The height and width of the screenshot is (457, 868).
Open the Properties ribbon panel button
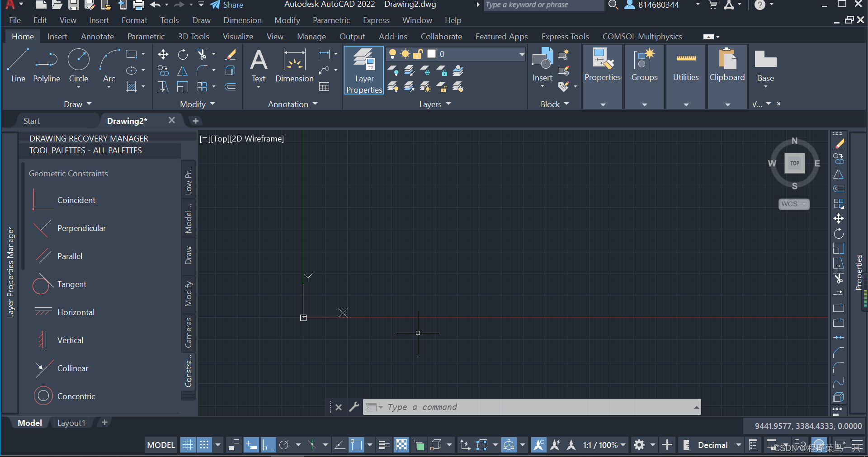(603, 77)
